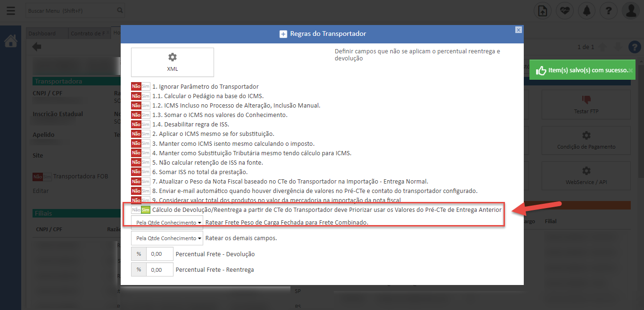Image resolution: width=644 pixels, height=310 pixels.
Task: Click the new document icon in header
Action: click(x=543, y=11)
